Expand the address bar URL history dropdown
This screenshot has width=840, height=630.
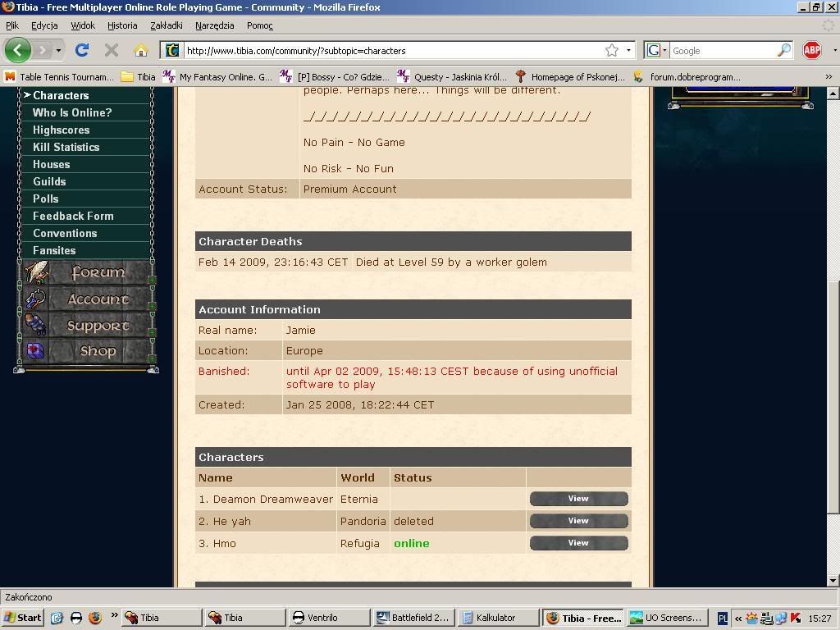628,50
